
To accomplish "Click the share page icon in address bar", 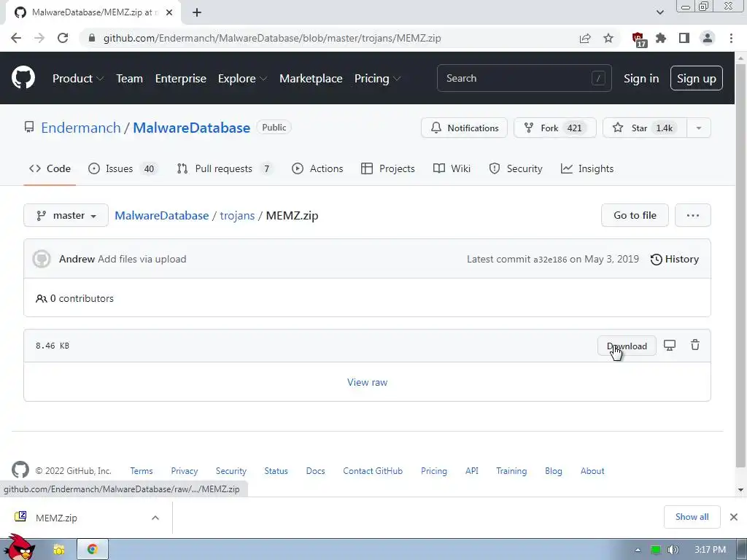I will click(x=585, y=38).
